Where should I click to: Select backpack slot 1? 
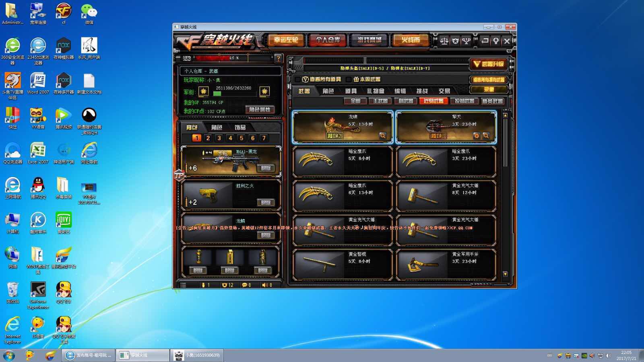click(x=196, y=138)
